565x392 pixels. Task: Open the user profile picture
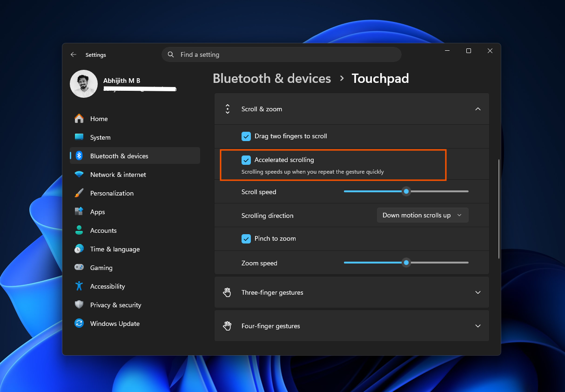[x=84, y=84]
